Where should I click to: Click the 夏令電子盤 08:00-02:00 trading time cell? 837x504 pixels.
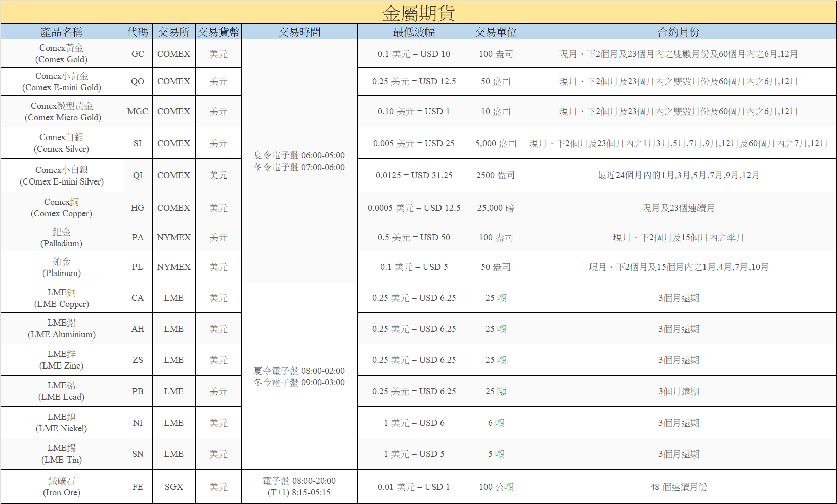(299, 376)
